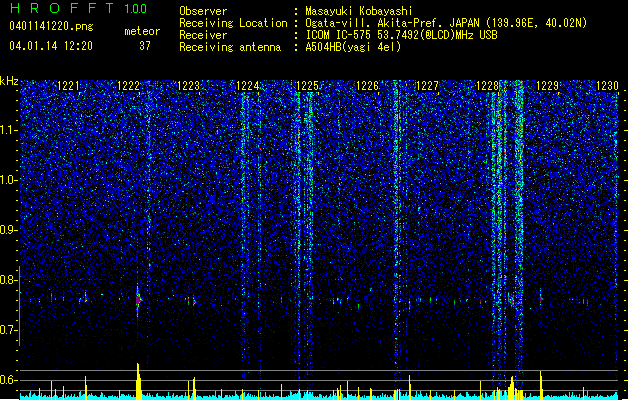Select the filename 0401141220.png
The image size is (629, 400).
[x=51, y=26]
